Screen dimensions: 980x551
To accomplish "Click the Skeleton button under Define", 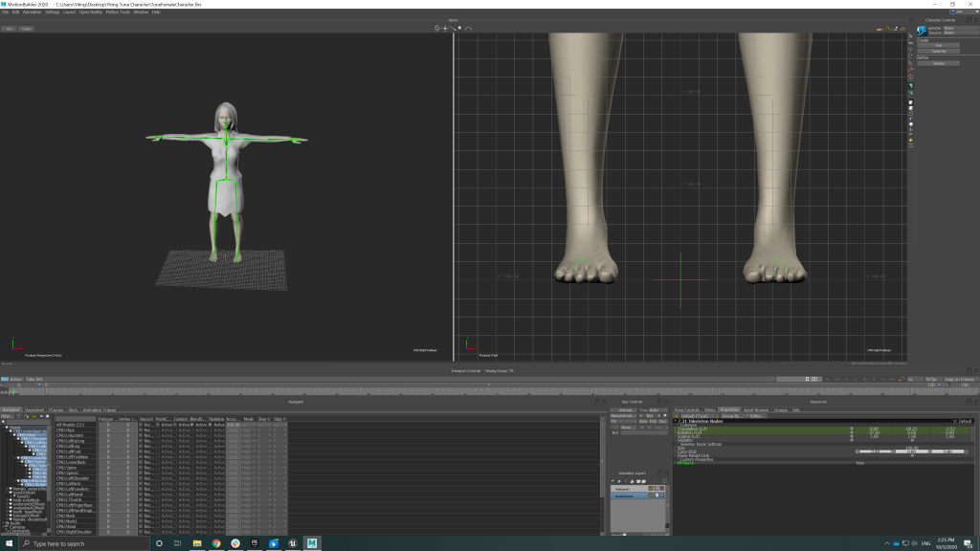I will pos(939,63).
